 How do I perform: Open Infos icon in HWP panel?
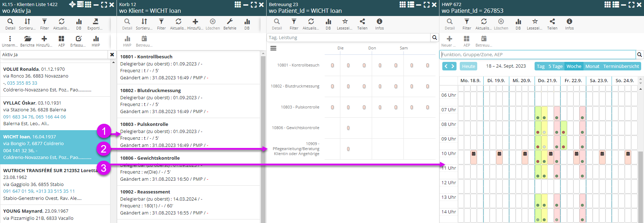point(569,22)
